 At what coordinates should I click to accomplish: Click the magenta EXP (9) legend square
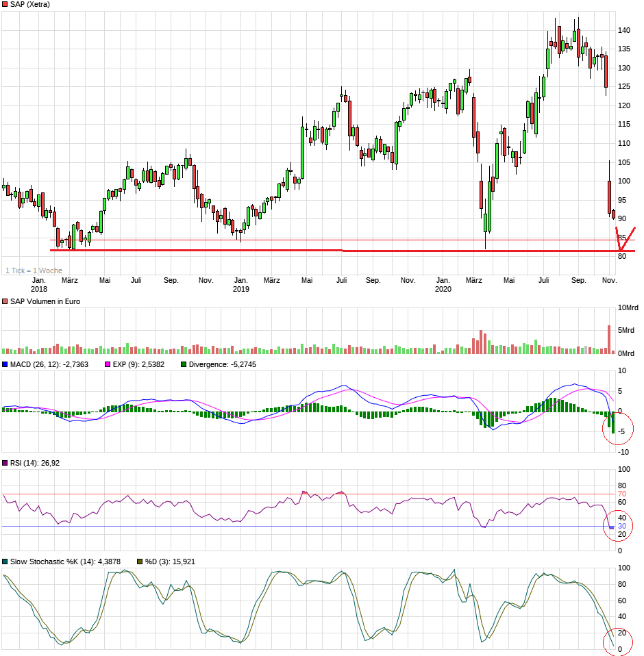tap(108, 365)
